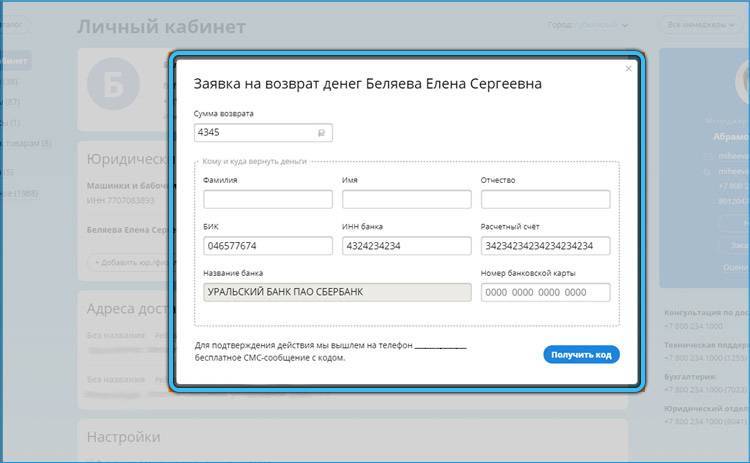Image resolution: width=750 pixels, height=463 pixels.
Task: Click the Добавить юр. лицо button
Action: (129, 263)
